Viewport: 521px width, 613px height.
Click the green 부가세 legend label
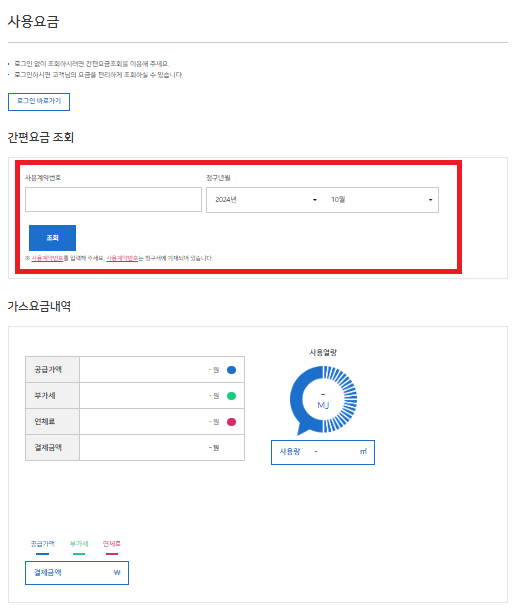[79, 544]
